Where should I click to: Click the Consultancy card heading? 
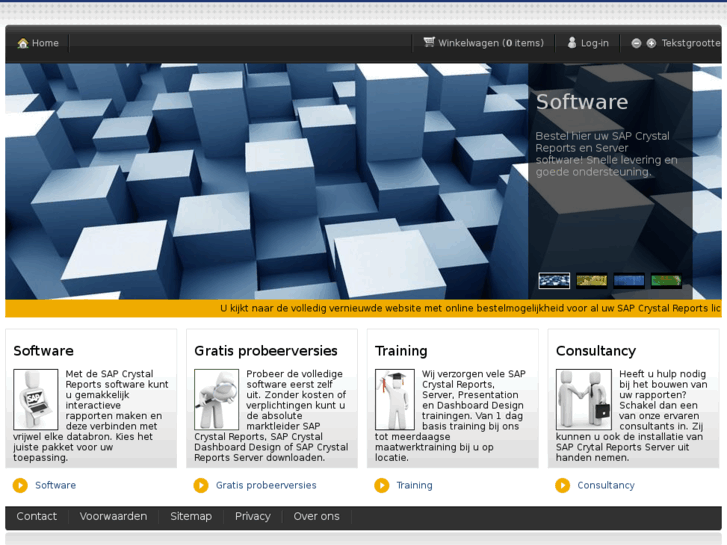pyautogui.click(x=596, y=351)
